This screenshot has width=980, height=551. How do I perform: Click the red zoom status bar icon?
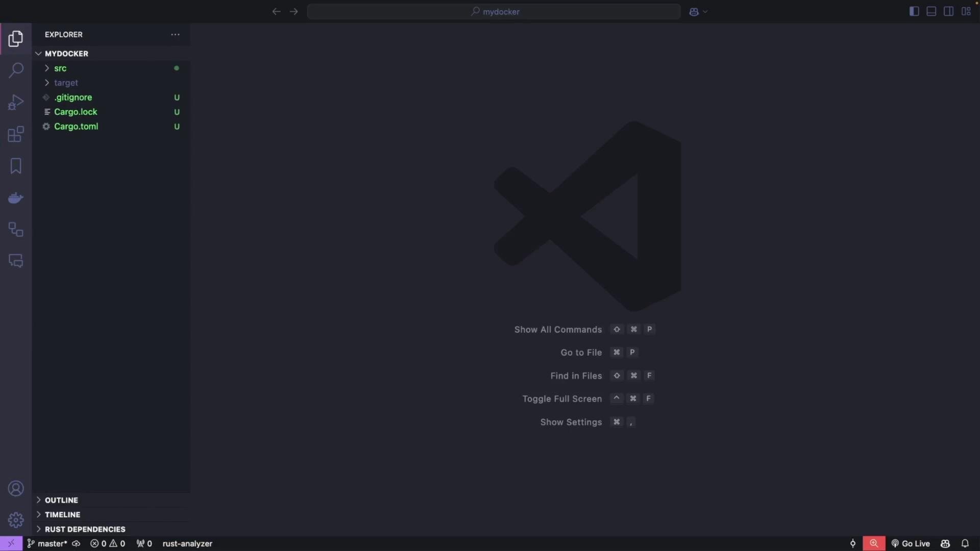874,543
